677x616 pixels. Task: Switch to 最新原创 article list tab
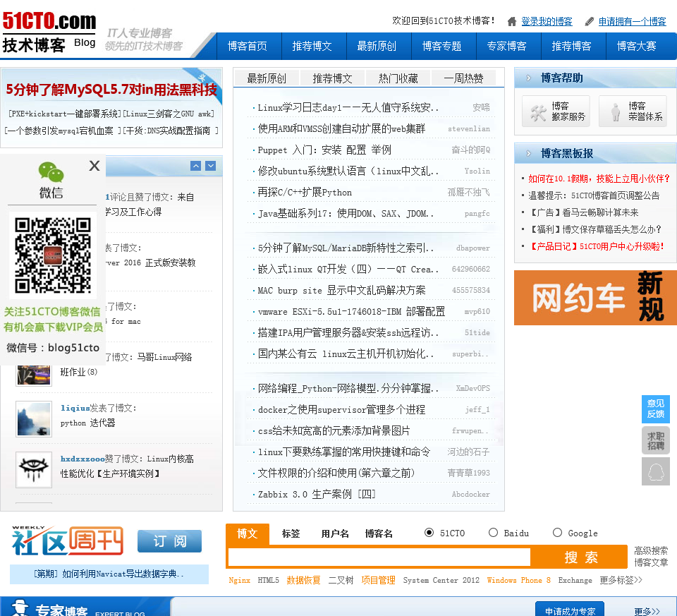[x=267, y=78]
